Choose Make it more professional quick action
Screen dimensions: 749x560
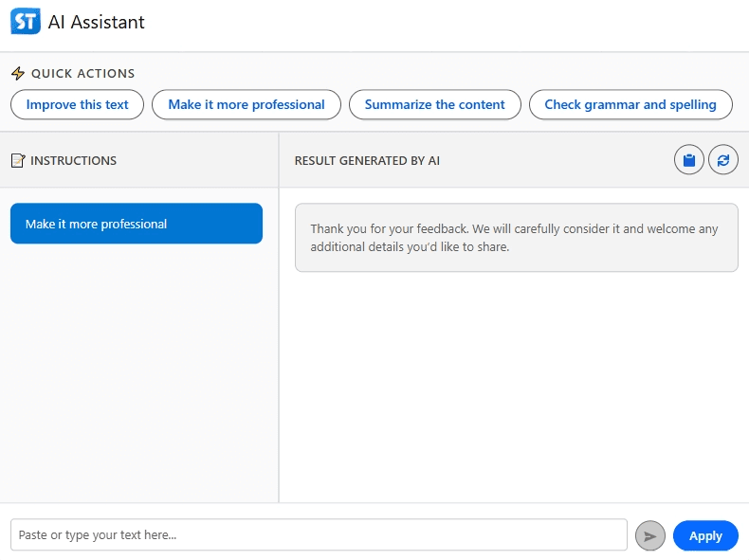(247, 104)
